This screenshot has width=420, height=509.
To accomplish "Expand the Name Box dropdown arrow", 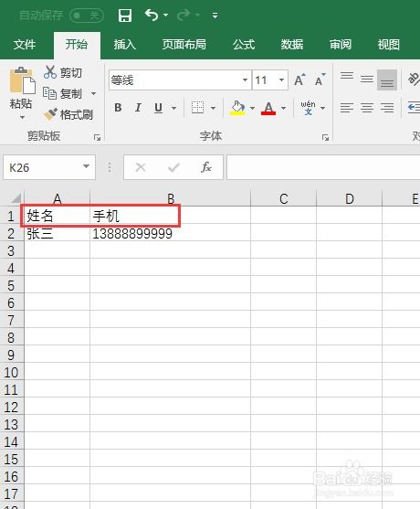I will click(x=86, y=166).
